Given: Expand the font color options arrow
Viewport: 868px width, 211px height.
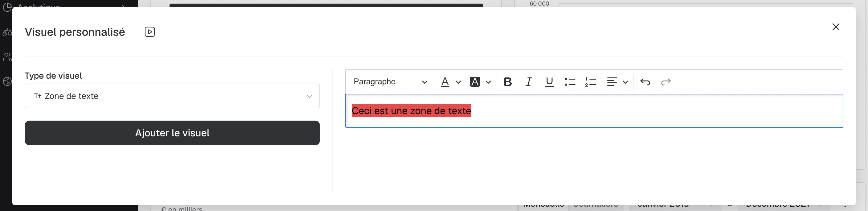Looking at the screenshot, I should [458, 82].
